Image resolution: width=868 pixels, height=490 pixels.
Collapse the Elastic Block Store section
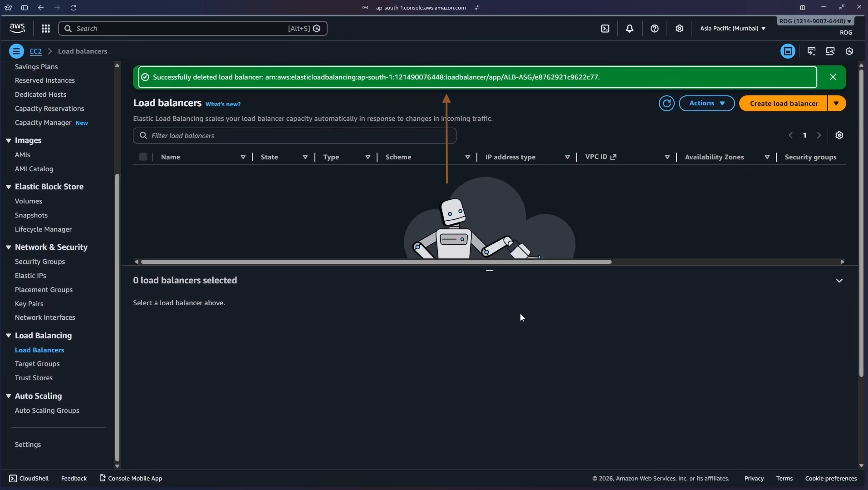click(8, 186)
